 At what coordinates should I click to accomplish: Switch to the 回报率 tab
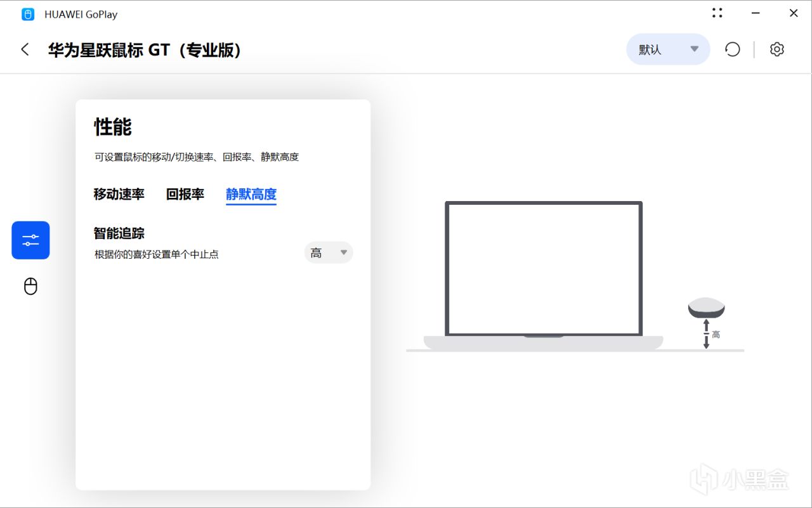185,195
